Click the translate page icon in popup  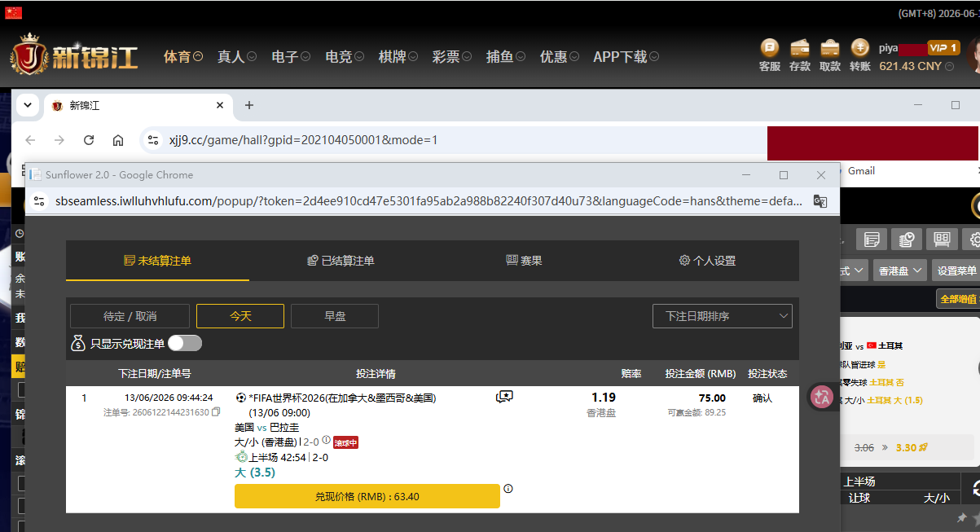pyautogui.click(x=820, y=201)
